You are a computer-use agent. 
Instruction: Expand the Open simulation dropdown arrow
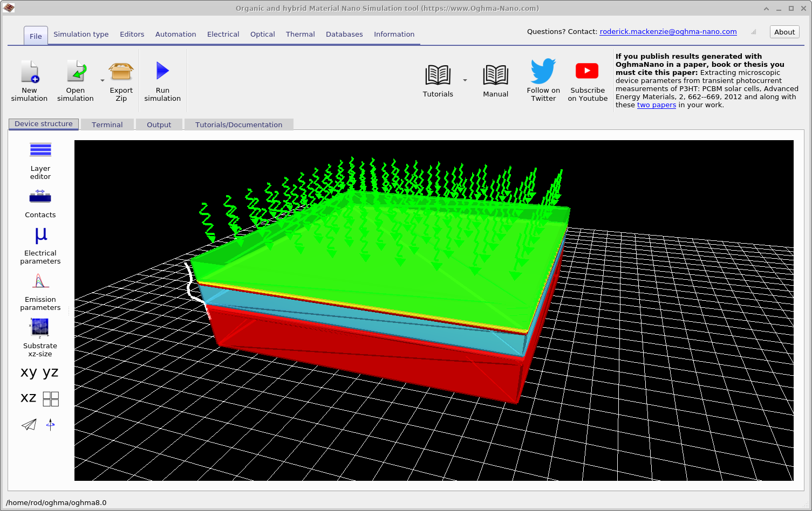coord(103,81)
